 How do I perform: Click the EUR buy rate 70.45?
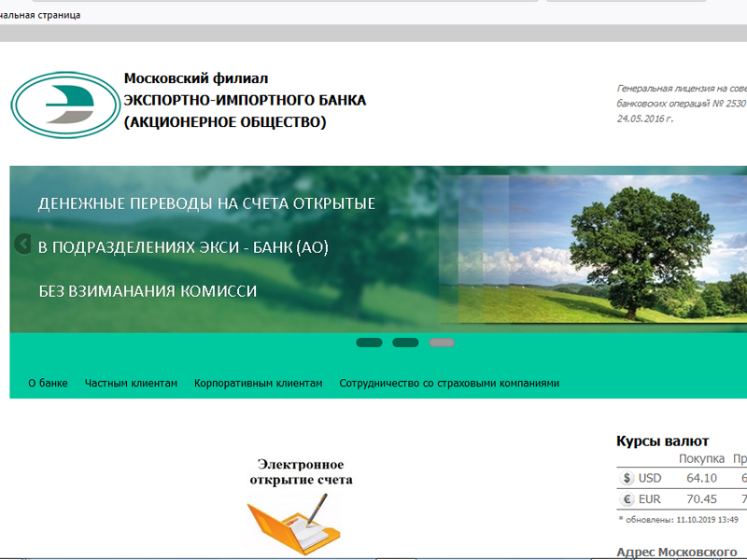click(x=701, y=499)
